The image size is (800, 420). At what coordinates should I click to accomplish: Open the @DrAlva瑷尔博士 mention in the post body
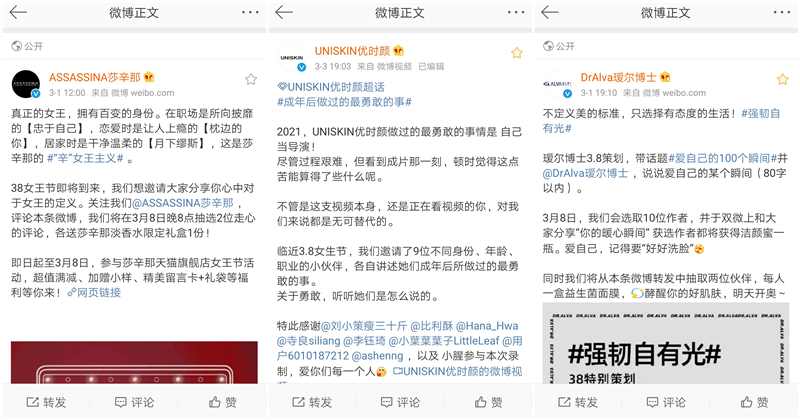(x=585, y=174)
